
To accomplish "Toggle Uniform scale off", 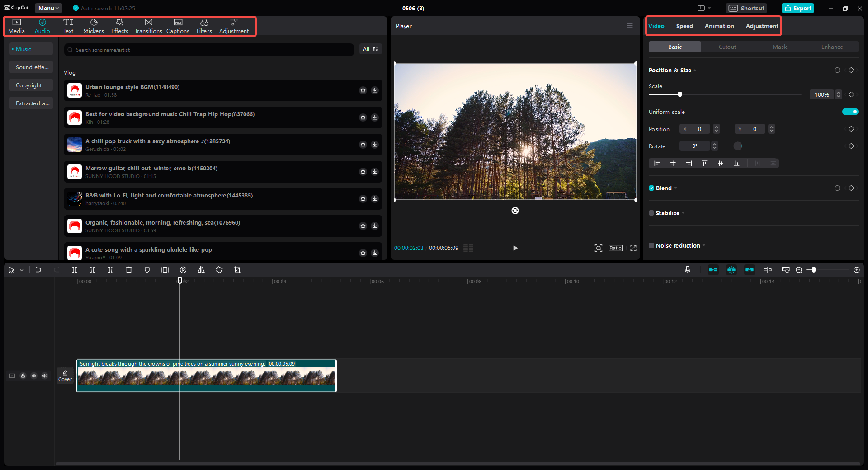I will click(850, 112).
